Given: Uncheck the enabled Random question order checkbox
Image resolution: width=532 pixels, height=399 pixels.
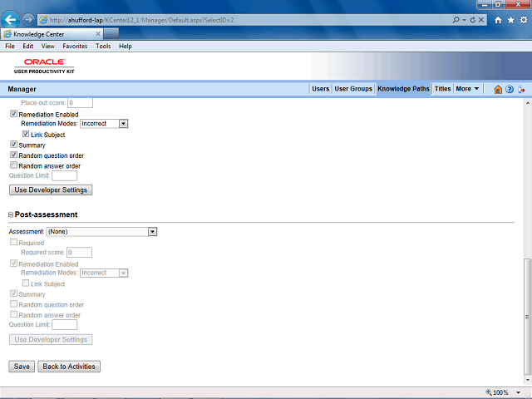Looking at the screenshot, I should (x=13, y=155).
